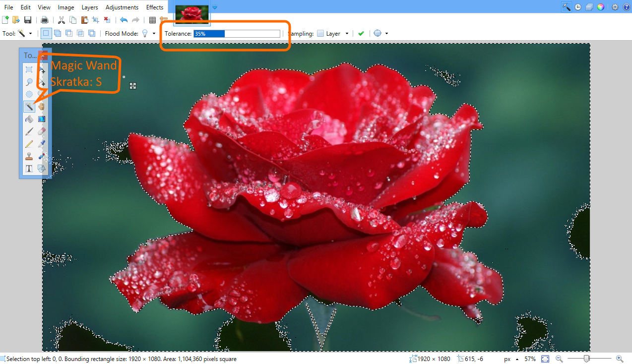Select the Magic Wand tool
632x364 pixels.
[29, 106]
